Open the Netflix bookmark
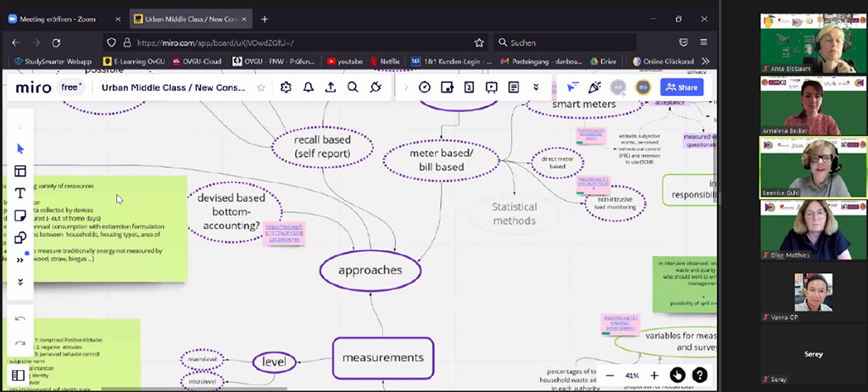The width and height of the screenshot is (868, 392). (x=385, y=62)
